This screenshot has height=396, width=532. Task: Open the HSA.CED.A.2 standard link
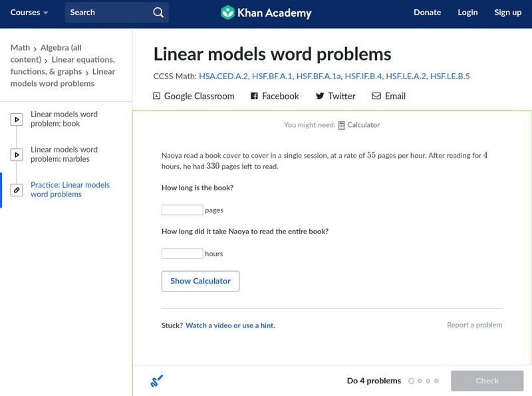pyautogui.click(x=223, y=77)
